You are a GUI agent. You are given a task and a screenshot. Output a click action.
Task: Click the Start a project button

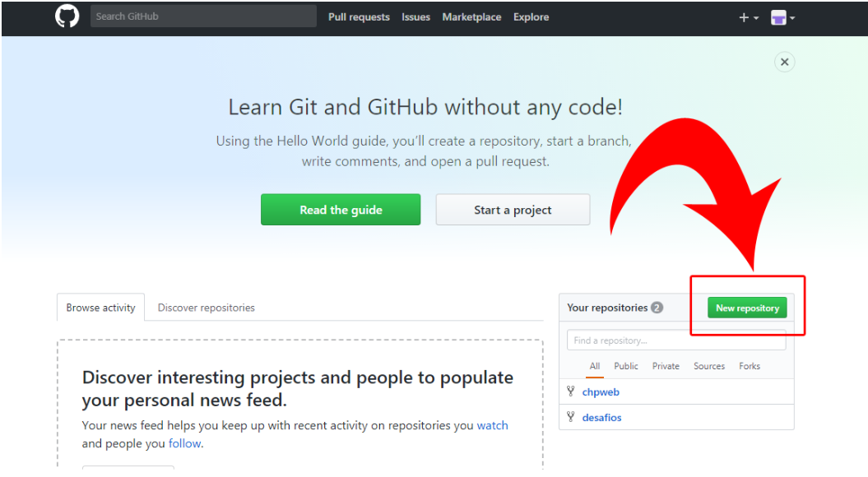513,210
